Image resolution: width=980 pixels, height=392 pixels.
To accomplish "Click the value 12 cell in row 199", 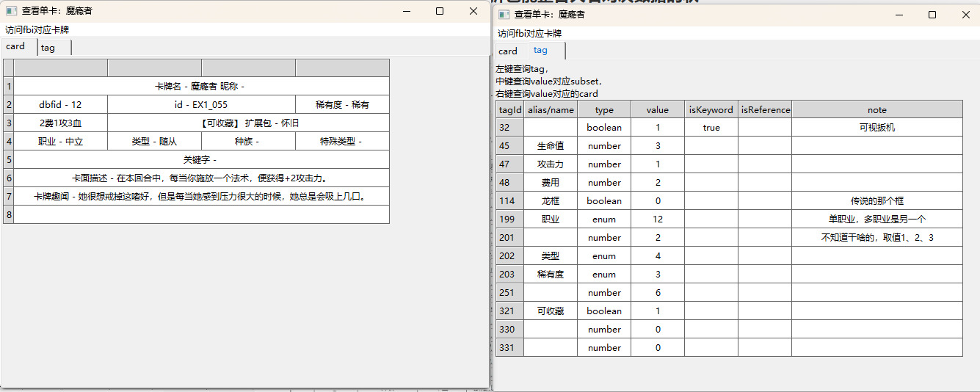I will point(658,219).
